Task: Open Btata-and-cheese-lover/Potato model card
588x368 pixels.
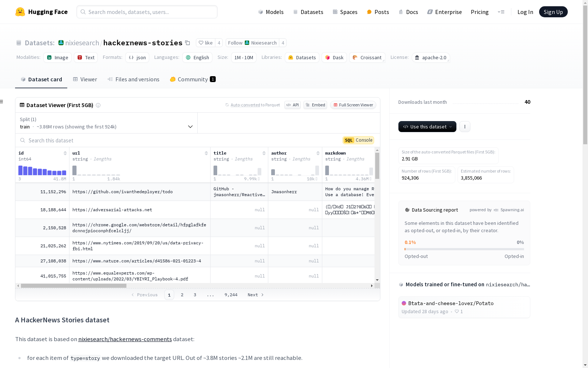Action: pos(464,307)
